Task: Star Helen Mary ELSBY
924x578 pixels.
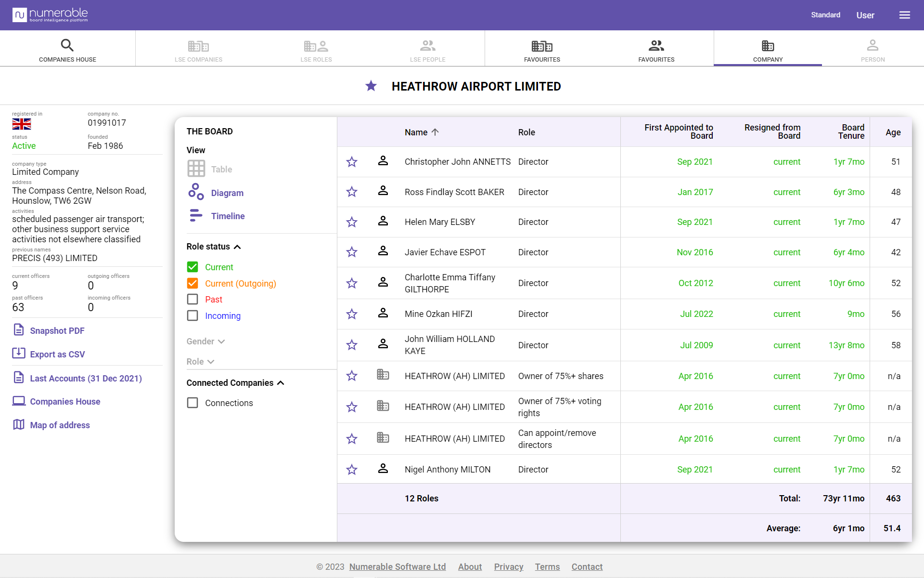Action: coord(352,222)
